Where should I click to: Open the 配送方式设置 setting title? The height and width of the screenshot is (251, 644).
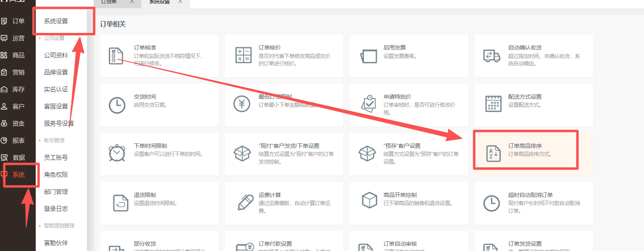tap(525, 97)
